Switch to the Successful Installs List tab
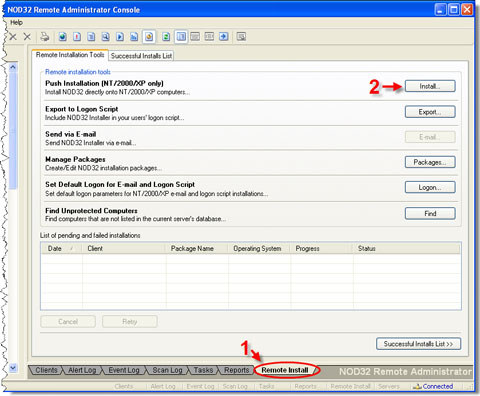Screen dimensions: 480x396 point(141,56)
